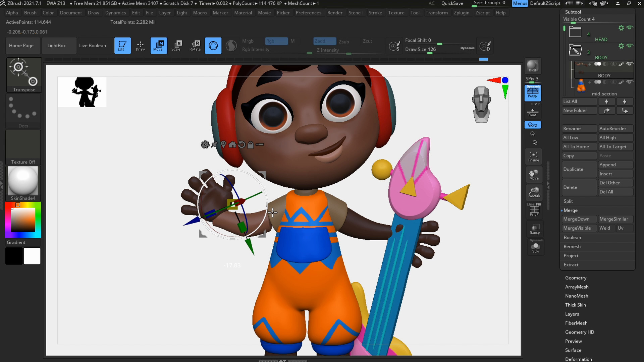Toggle the Floor grid icon
644x362 pixels.
[532, 112]
